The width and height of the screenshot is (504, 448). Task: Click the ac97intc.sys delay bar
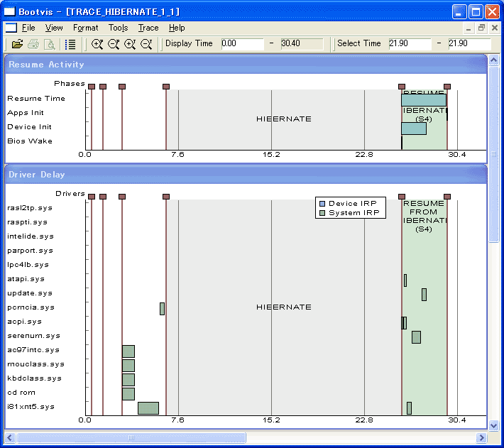pyautogui.click(x=128, y=351)
